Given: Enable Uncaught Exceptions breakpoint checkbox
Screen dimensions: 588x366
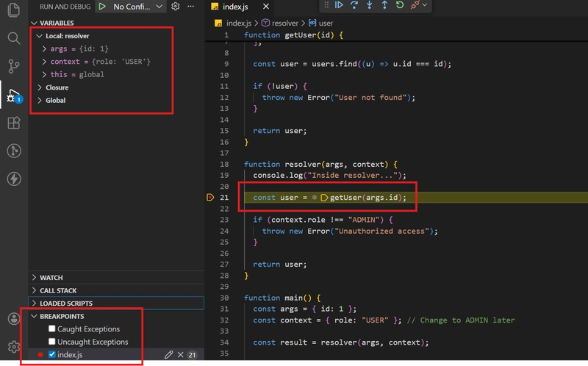Looking at the screenshot, I should point(51,341).
